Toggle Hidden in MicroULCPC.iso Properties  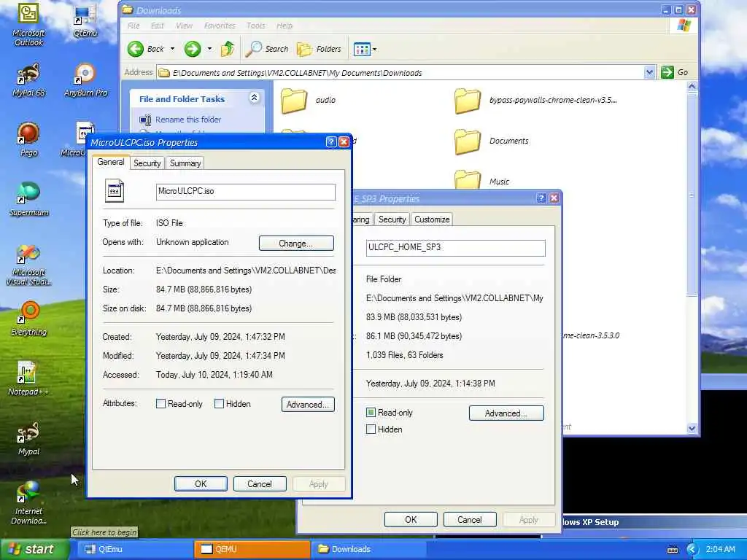tap(219, 404)
